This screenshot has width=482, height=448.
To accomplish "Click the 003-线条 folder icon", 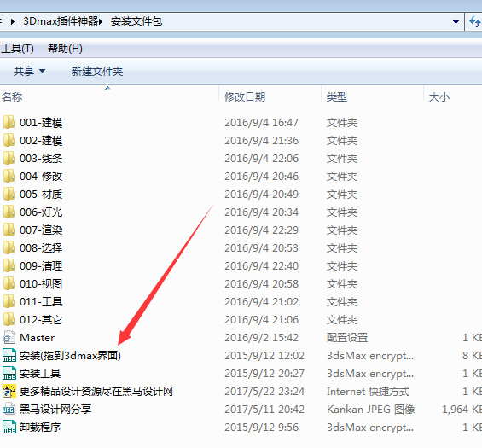I will point(9,158).
